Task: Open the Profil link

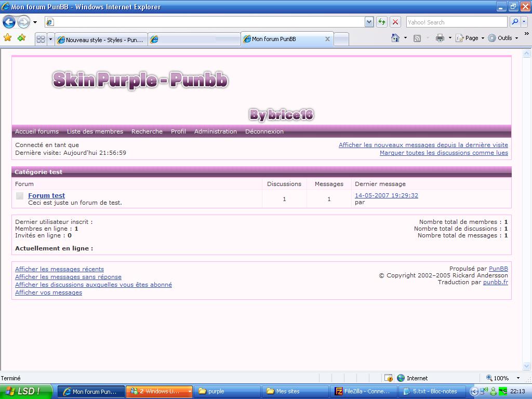Action: (179, 131)
